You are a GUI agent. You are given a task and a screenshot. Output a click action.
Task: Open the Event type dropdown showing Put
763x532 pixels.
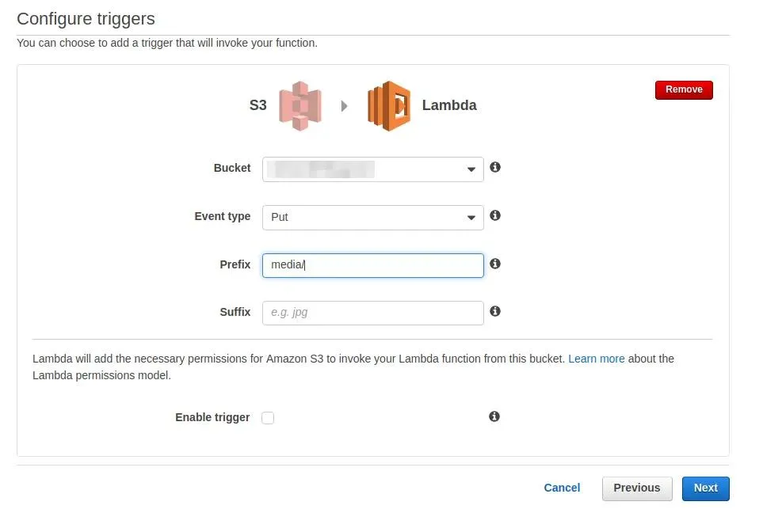tap(372, 216)
